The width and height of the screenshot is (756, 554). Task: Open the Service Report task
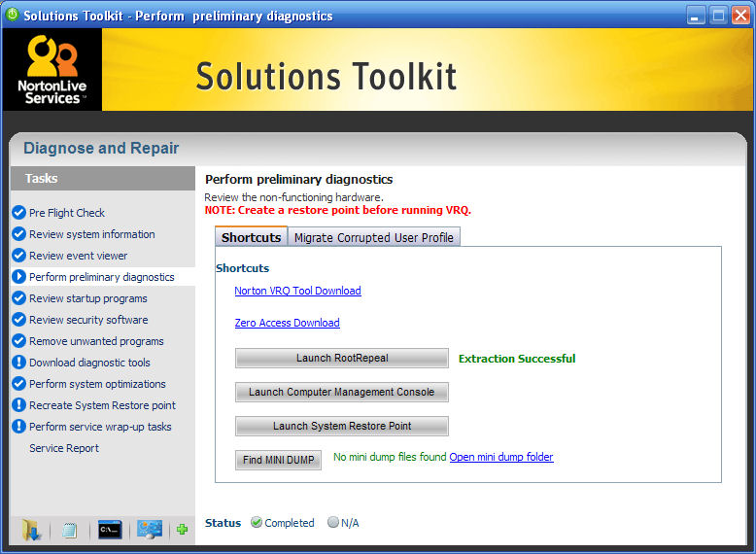coord(64,448)
